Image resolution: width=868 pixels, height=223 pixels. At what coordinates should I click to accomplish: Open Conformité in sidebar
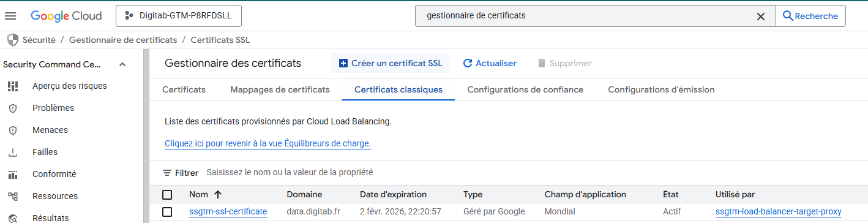(54, 174)
